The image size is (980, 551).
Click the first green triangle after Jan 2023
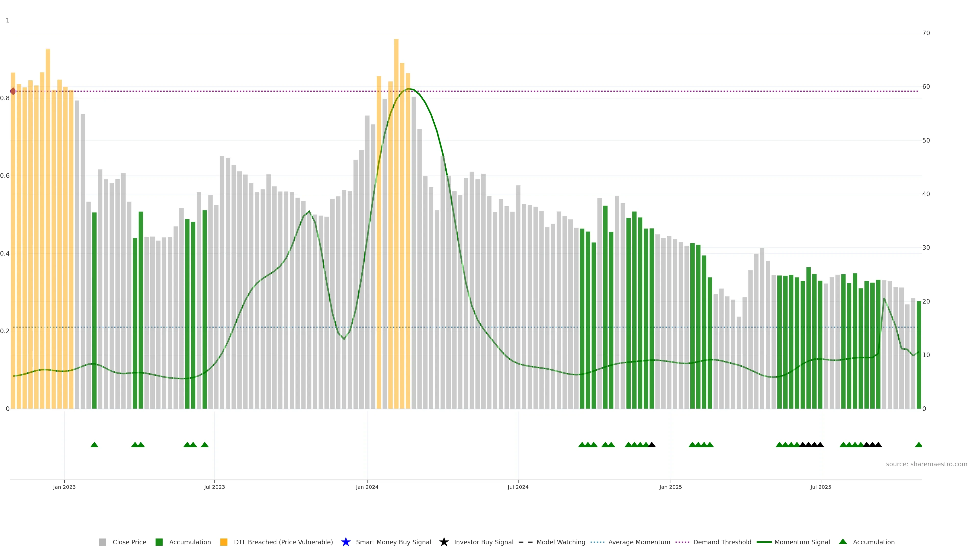point(94,445)
